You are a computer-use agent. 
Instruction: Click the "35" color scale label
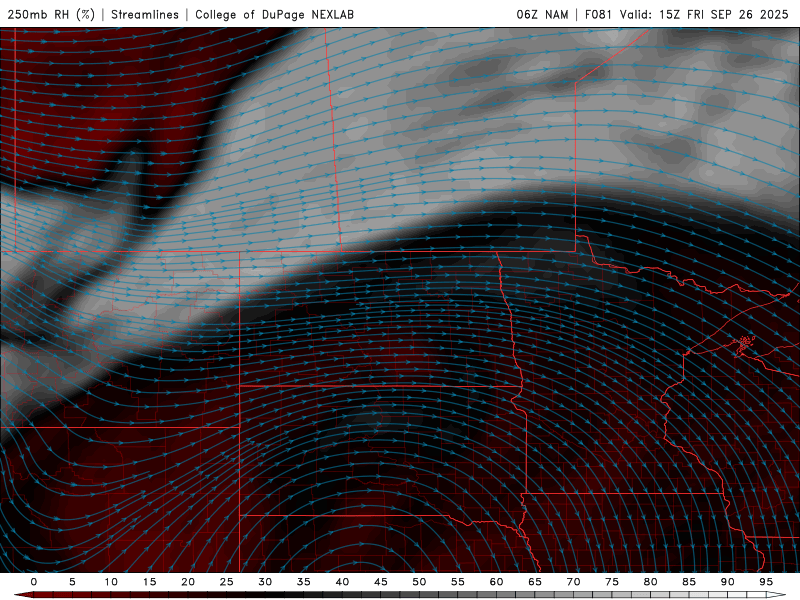304,582
